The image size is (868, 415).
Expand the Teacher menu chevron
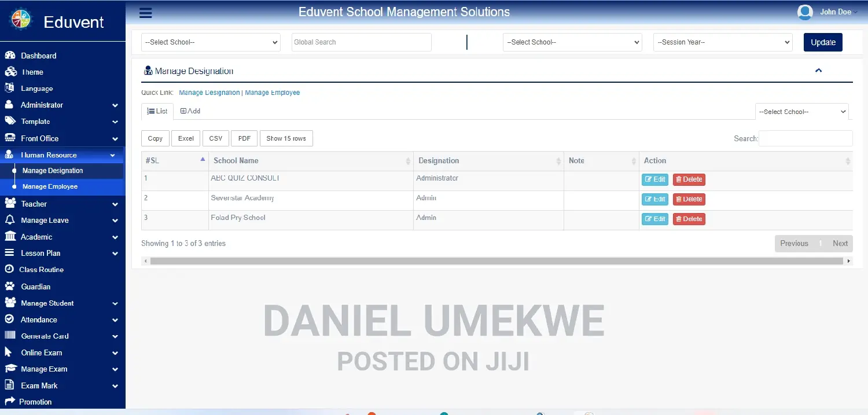point(115,204)
